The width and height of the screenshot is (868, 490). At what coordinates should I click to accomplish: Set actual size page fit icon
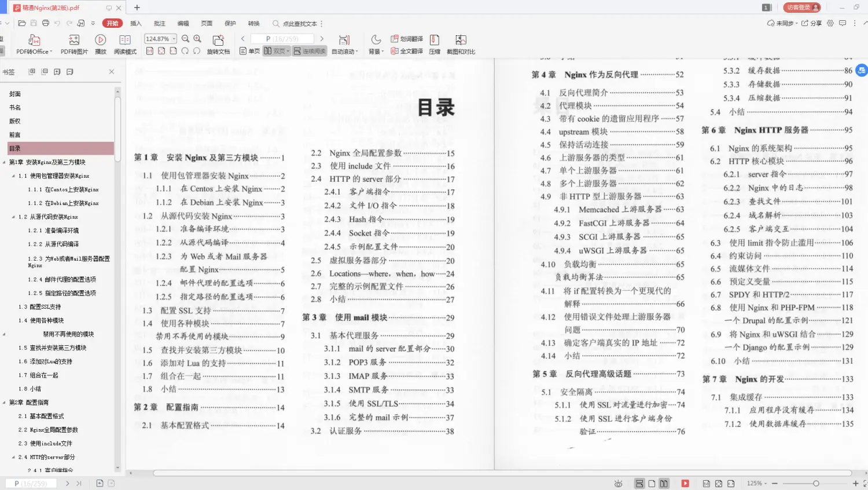click(x=150, y=51)
